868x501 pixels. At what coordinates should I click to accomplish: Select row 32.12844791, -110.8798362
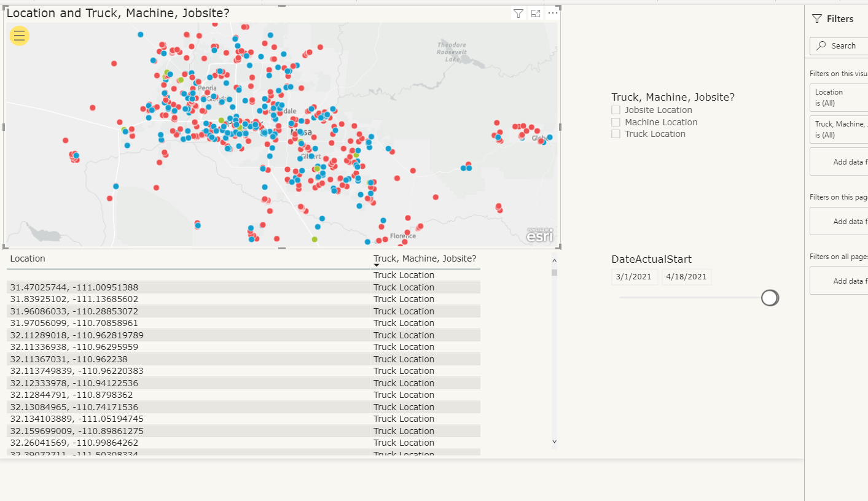point(243,395)
